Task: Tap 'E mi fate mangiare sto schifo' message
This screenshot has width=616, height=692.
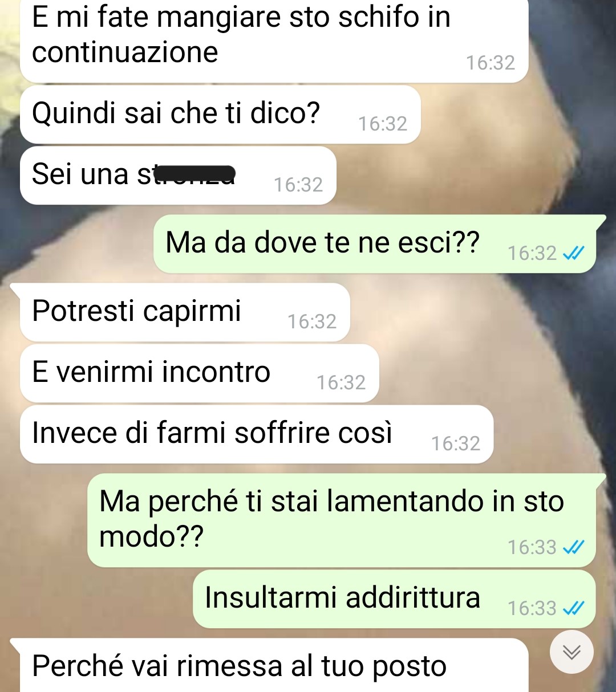Action: pos(274,40)
